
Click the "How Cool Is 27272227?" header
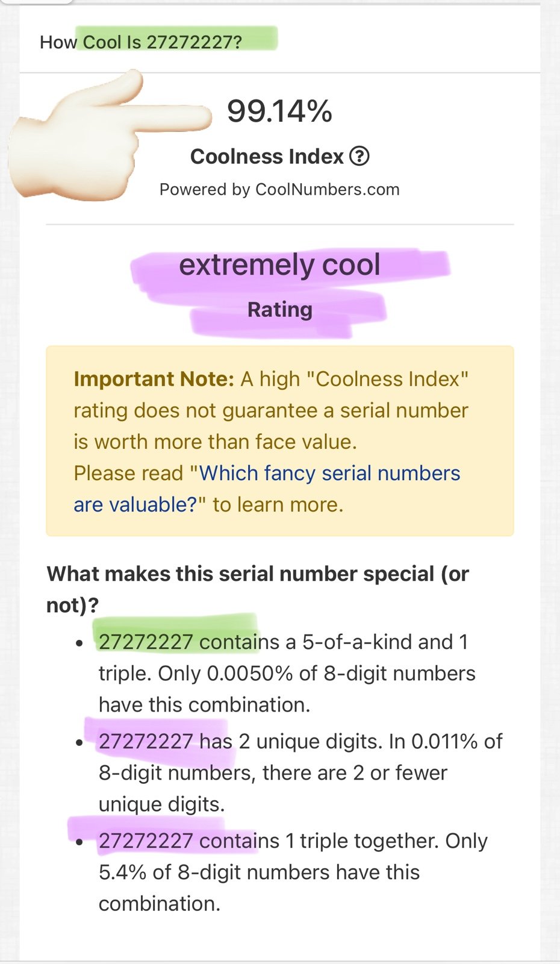pyautogui.click(x=141, y=42)
